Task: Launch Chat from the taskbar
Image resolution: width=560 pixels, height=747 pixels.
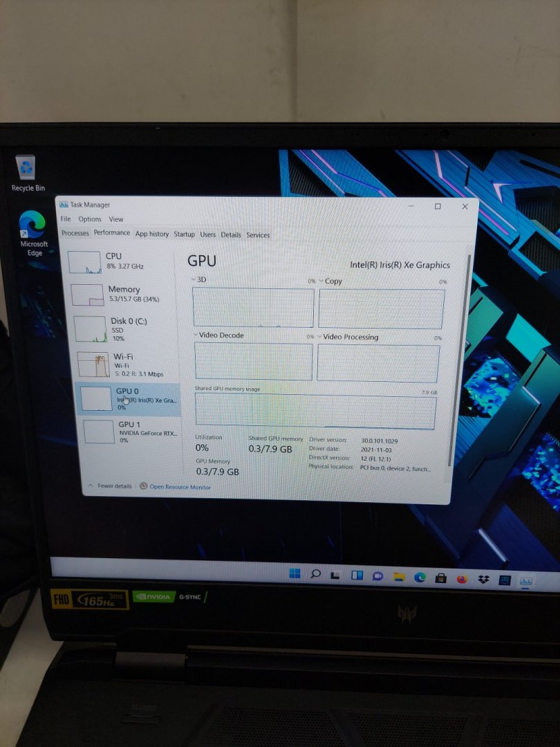Action: pos(377,576)
